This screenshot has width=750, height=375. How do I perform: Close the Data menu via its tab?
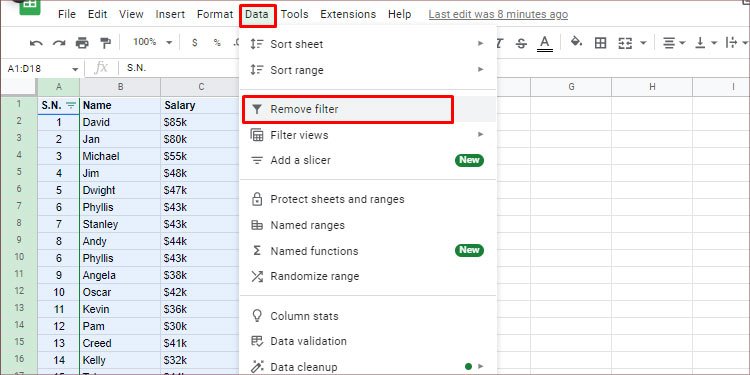coord(257,14)
